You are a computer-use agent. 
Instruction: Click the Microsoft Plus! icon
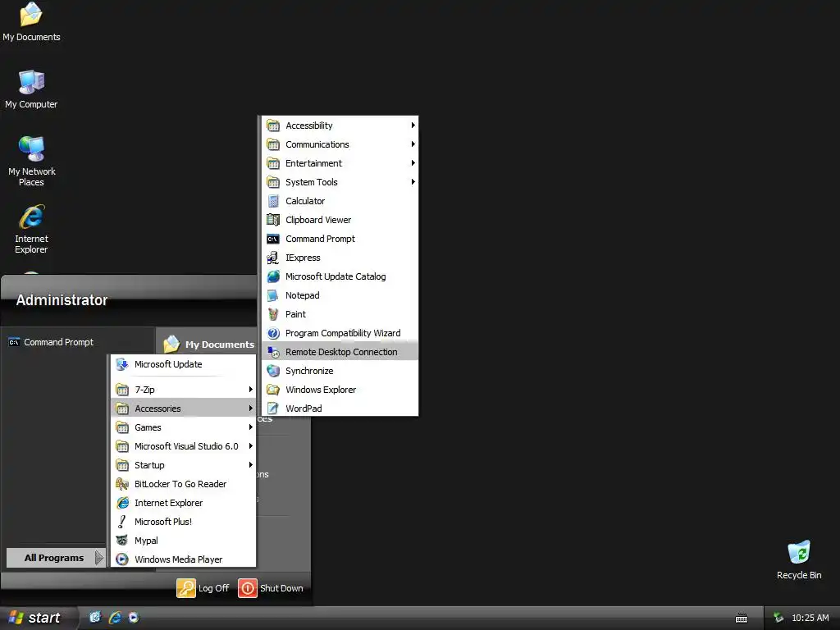tap(122, 522)
